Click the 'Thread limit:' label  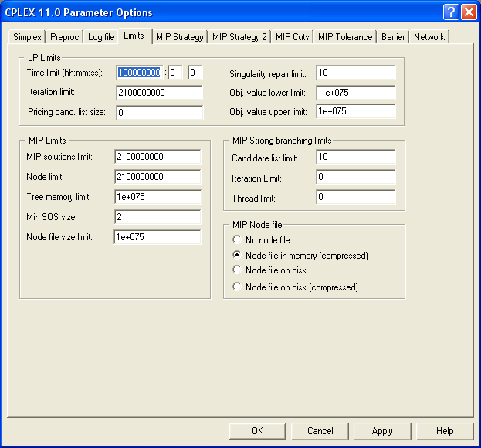pyautogui.click(x=253, y=199)
